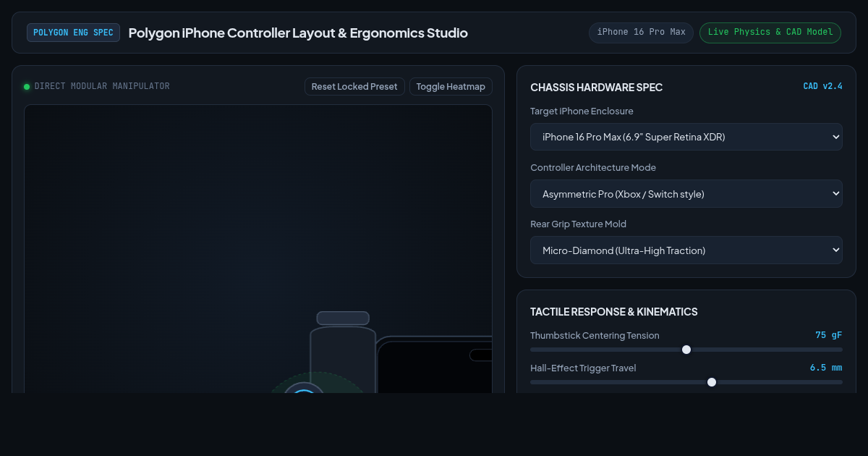The height and width of the screenshot is (456, 868).
Task: Click the Tactile Response & Kinematics heading
Action: coord(614,312)
